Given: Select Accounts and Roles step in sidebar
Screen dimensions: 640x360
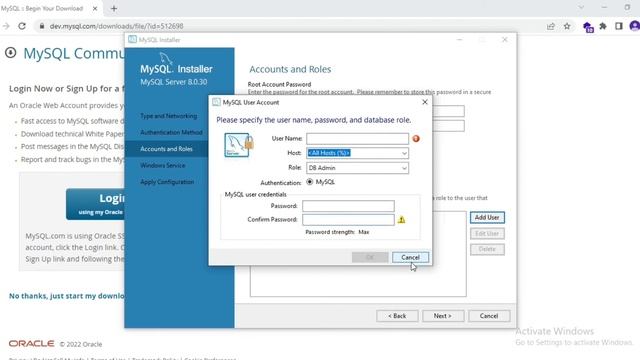Looking at the screenshot, I should (x=166, y=149).
